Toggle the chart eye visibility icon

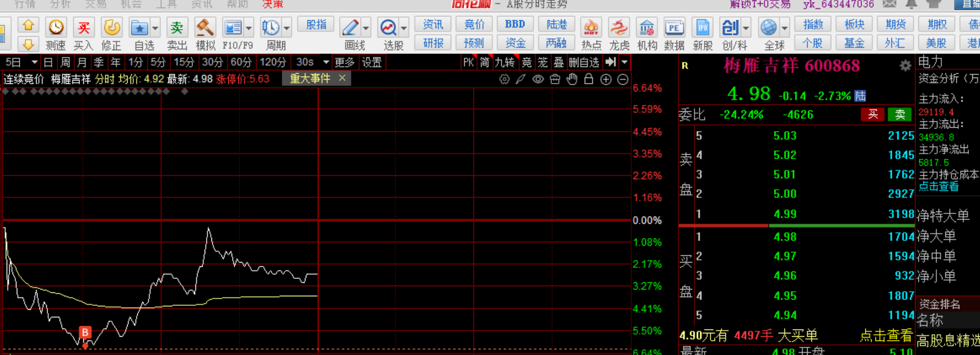click(x=538, y=79)
